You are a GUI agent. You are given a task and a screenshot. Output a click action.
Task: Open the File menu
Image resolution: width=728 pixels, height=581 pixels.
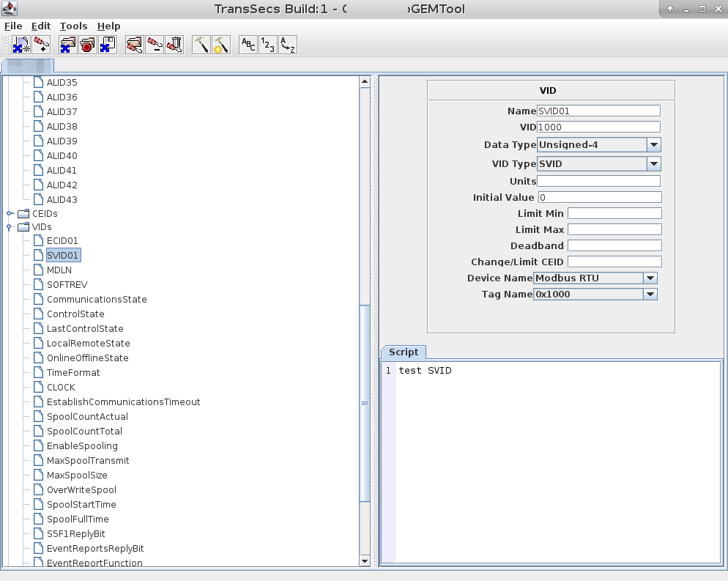pos(13,26)
